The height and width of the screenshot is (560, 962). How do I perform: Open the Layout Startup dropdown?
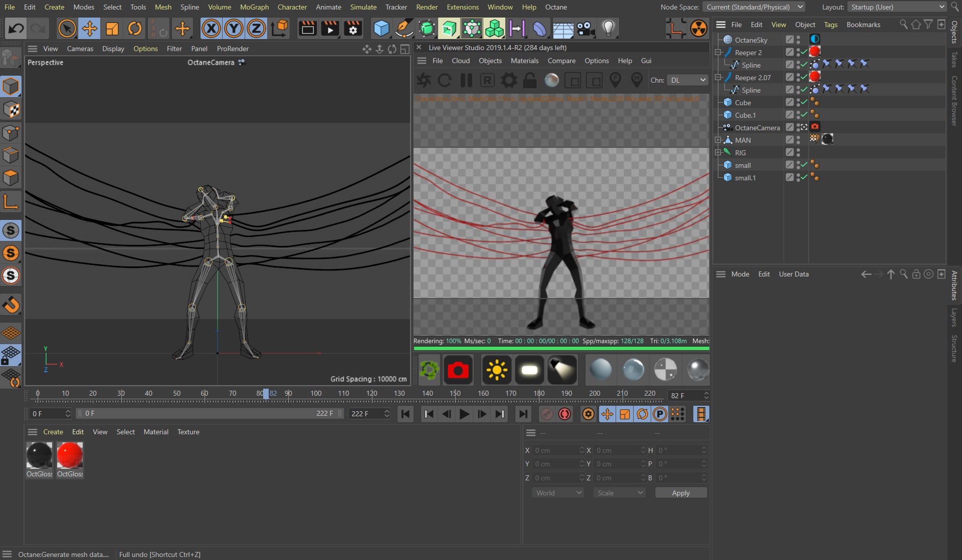pos(896,7)
